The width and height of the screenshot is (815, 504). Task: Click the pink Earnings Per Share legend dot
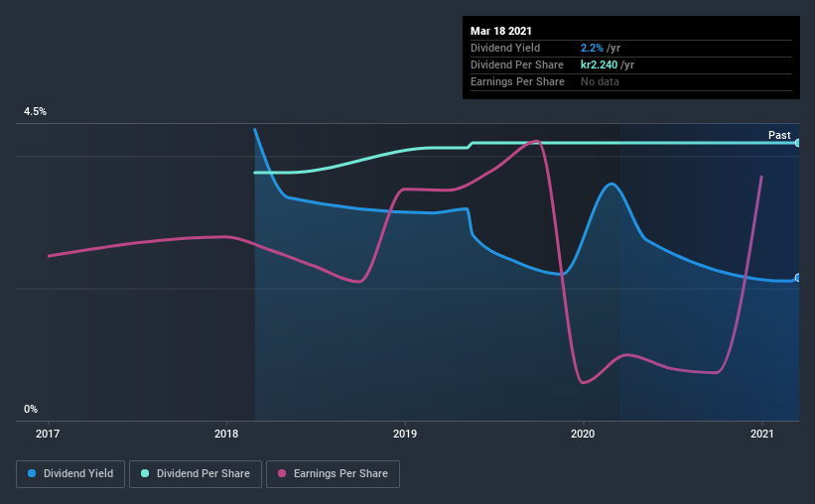coord(282,473)
